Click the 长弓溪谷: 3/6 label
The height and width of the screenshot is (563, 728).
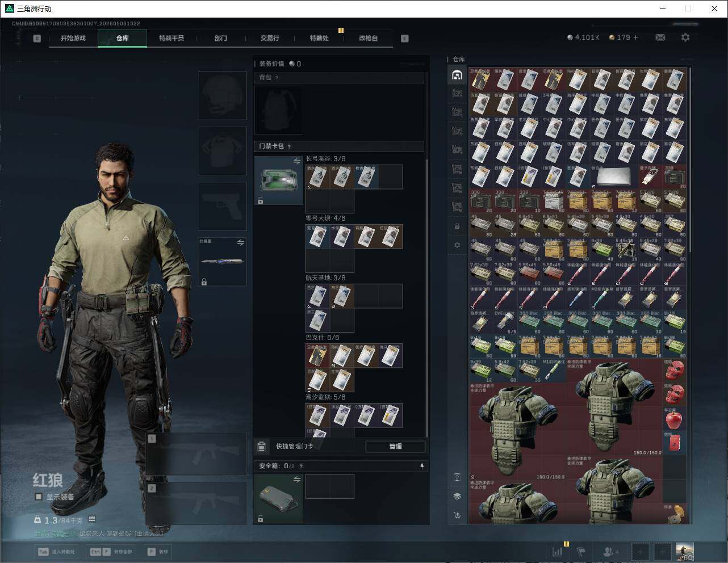point(325,159)
